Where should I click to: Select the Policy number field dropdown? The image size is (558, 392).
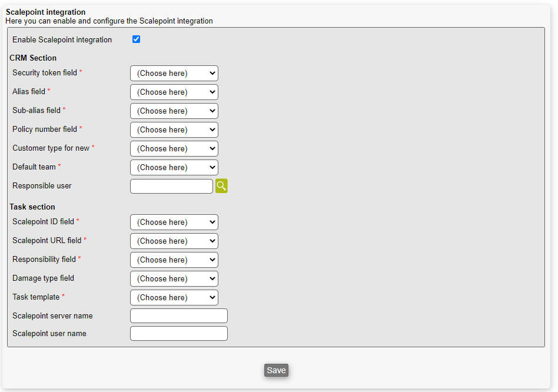174,130
